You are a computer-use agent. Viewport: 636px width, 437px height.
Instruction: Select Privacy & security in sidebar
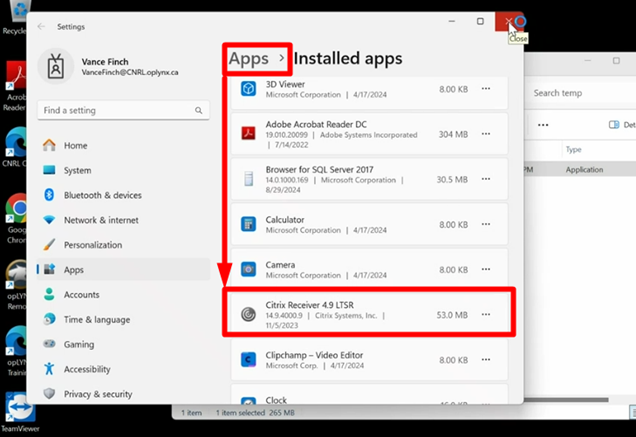[98, 394]
